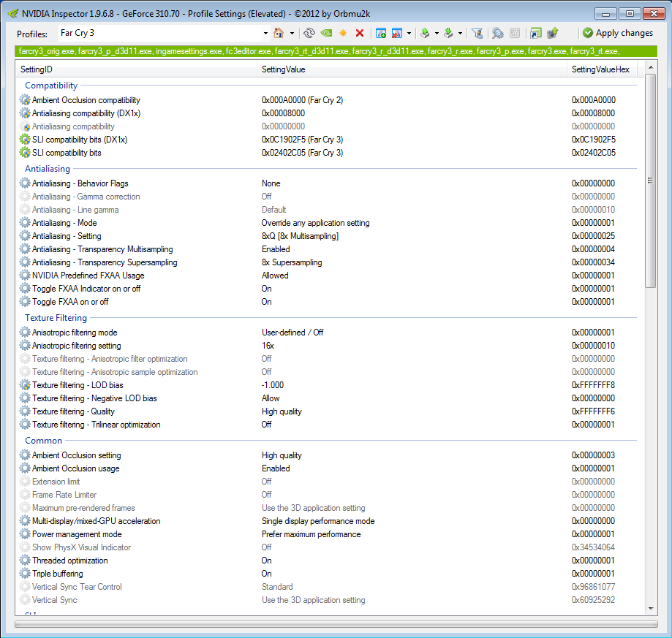Open the Far Cry 3 profiles dropdown
Viewport: 672px width, 638px height.
point(265,33)
